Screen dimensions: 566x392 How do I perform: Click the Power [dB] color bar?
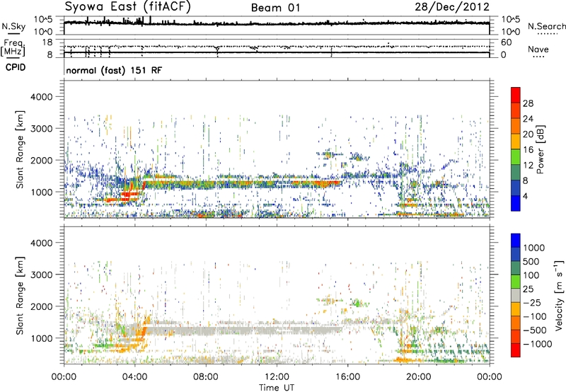point(516,149)
